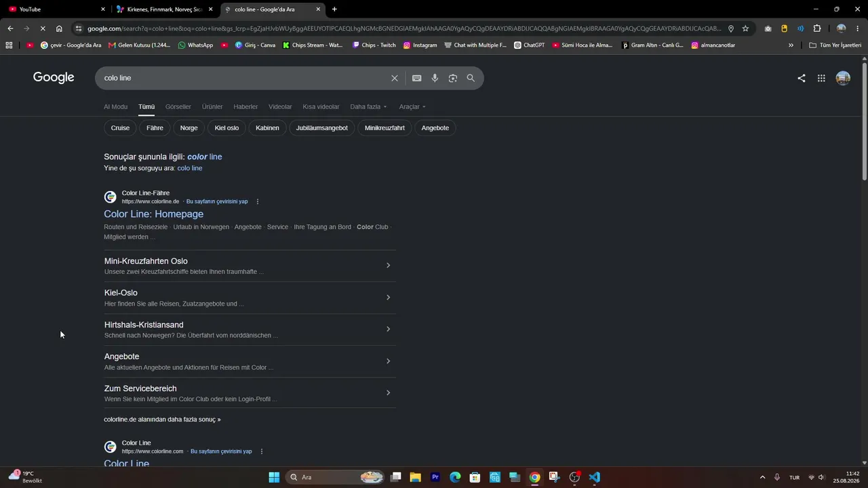This screenshot has height=488, width=868.
Task: Open the camera extension in the toolbar
Action: point(768,28)
